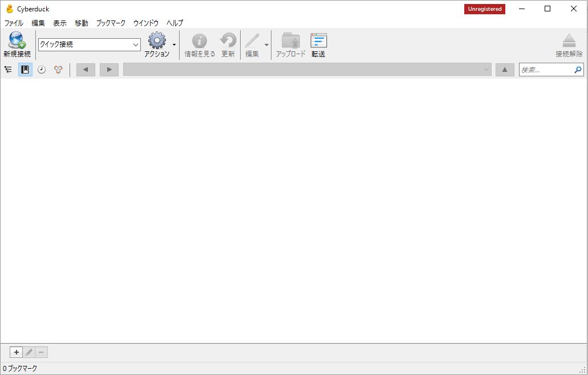This screenshot has height=375, width=588.
Task: Click the Cyberduck duck title icon
Action: [x=10, y=9]
